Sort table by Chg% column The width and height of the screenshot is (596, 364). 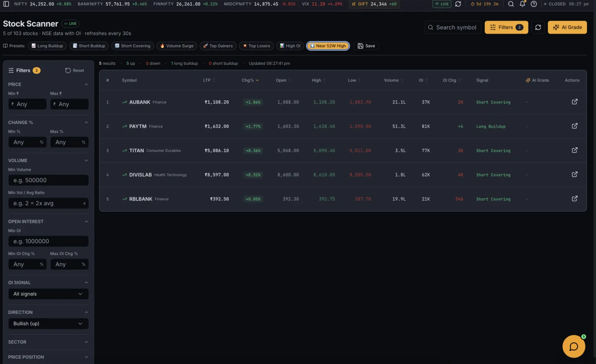coord(250,80)
